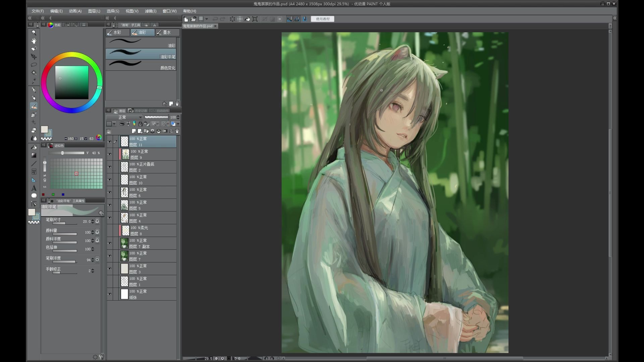644x362 pixels.
Task: Toggle snap to ruler icon in command bar
Action: coord(289,19)
